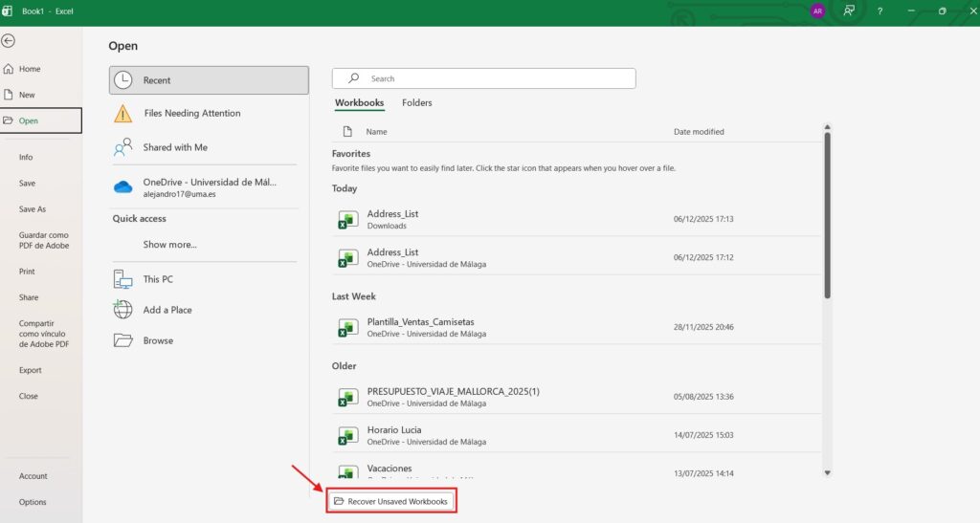
Task: Click the OneDrive cloud icon
Action: [123, 186]
